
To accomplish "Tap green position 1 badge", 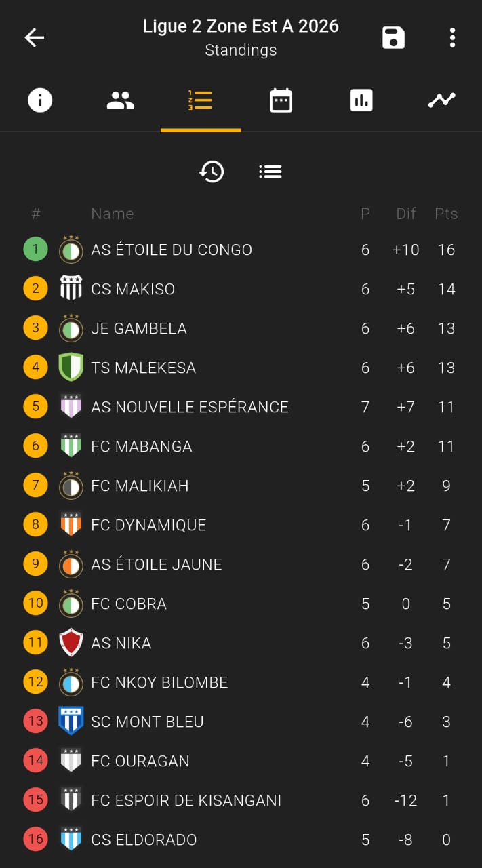I will [x=36, y=250].
